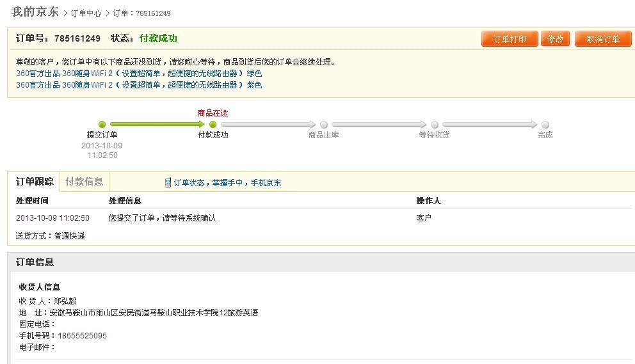Select the 订单跟踪 tab

pyautogui.click(x=34, y=182)
